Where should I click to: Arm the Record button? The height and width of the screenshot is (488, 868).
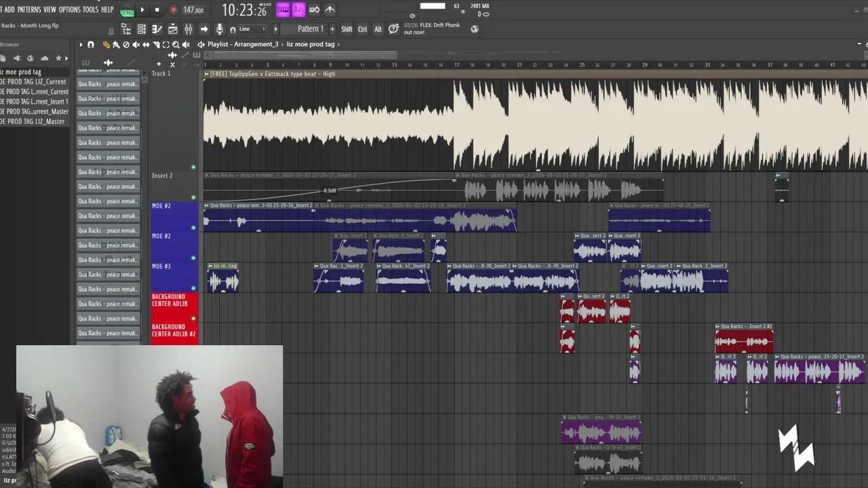[173, 9]
